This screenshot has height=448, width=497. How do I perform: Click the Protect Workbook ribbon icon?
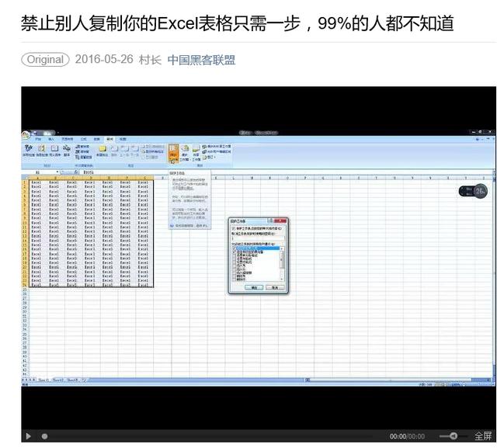(185, 151)
